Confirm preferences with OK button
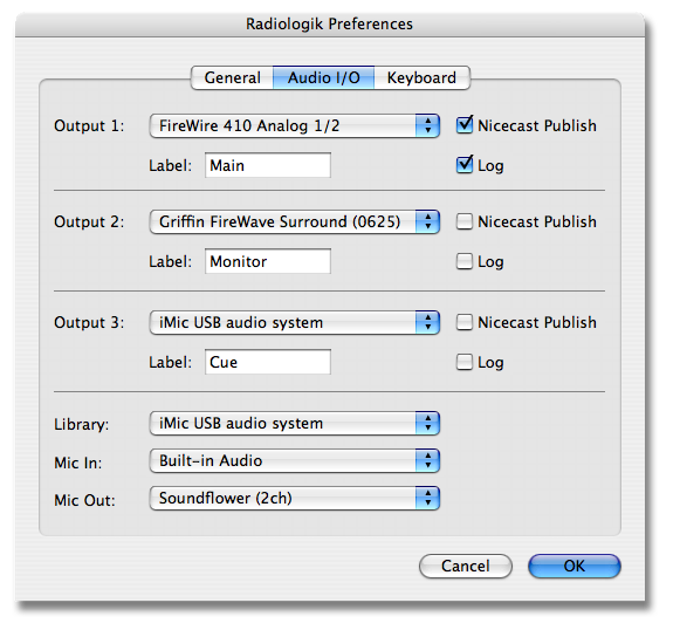Screen dimensions: 680x637 pos(574,566)
